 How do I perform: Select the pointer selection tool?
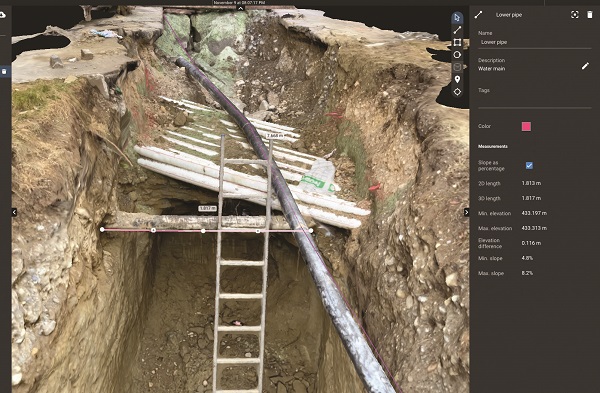pos(457,18)
